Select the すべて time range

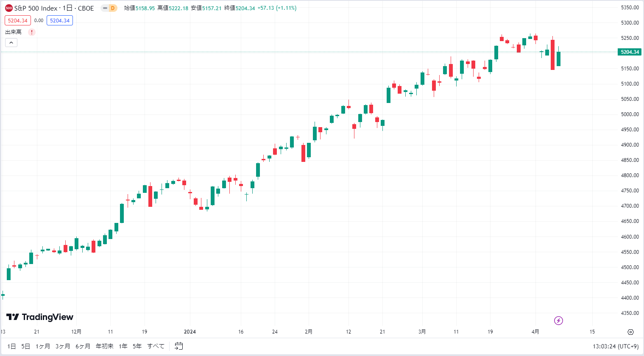(156, 346)
